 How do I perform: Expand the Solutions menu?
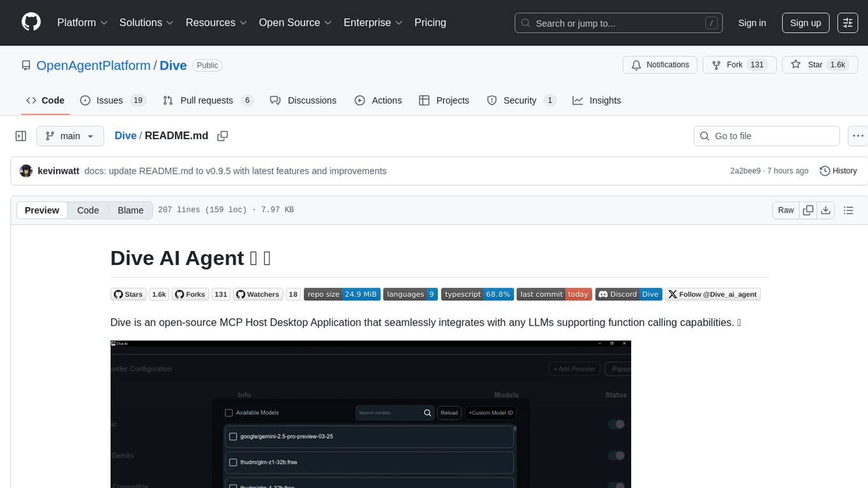tap(146, 22)
